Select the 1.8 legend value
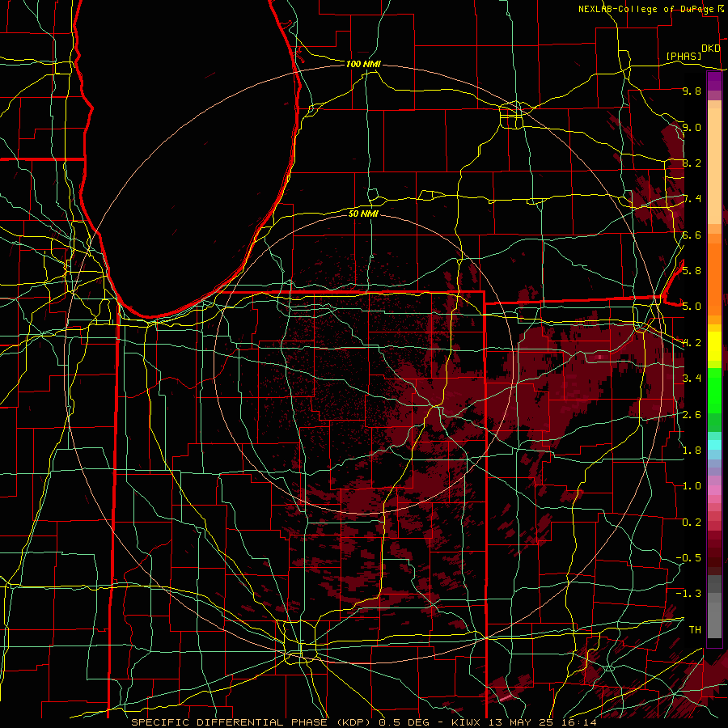728x728 pixels. tap(692, 450)
